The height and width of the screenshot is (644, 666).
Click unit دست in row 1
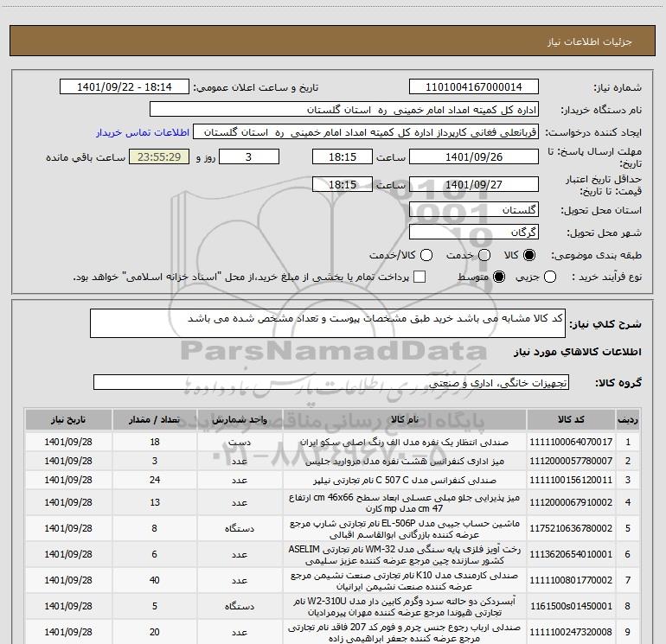(x=240, y=443)
